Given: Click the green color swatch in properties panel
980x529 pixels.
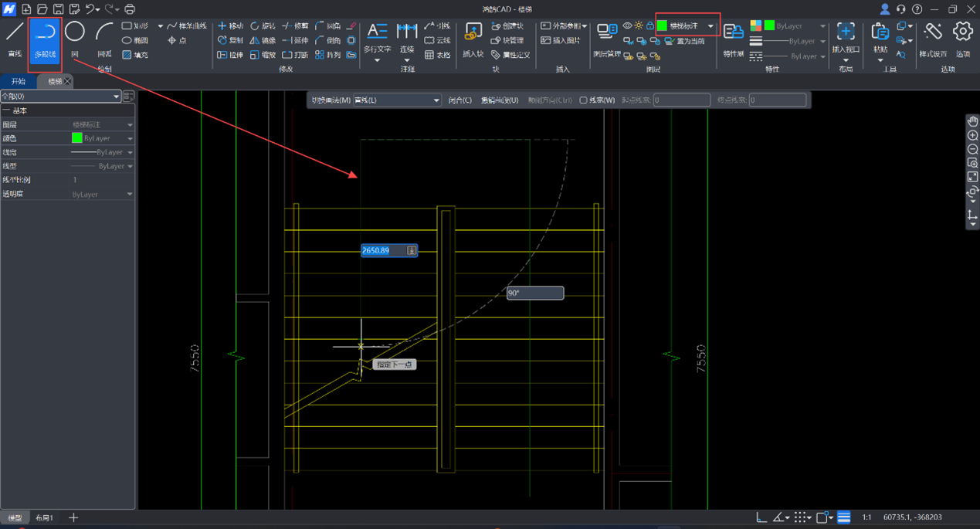Looking at the screenshot, I should click(77, 138).
